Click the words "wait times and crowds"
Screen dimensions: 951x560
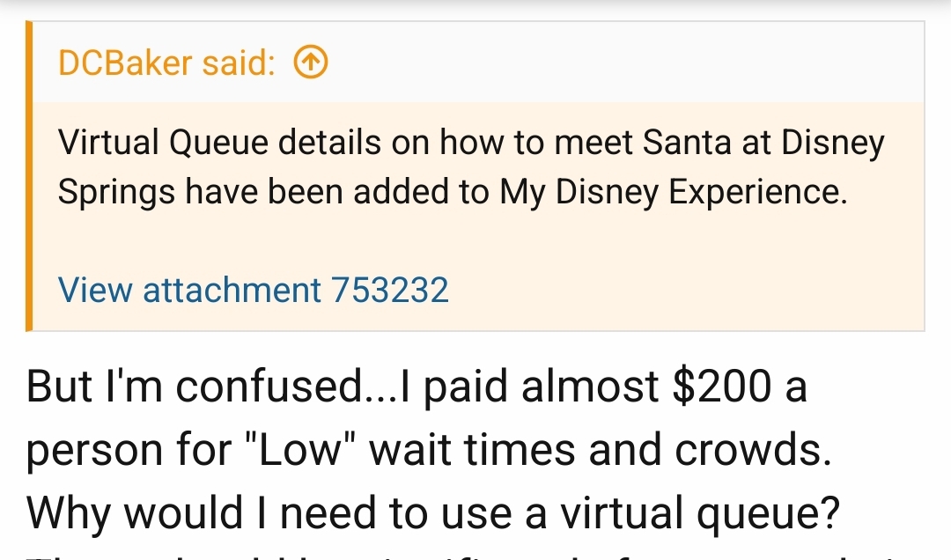click(601, 449)
